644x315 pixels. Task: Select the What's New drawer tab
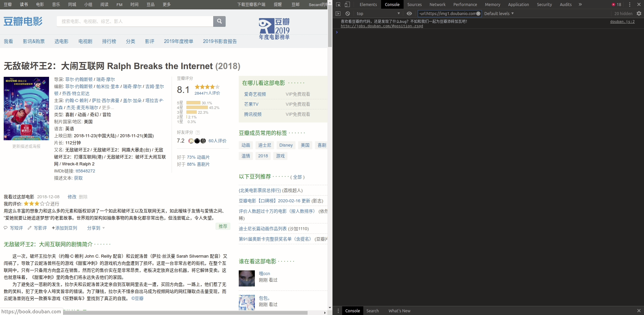(400, 311)
